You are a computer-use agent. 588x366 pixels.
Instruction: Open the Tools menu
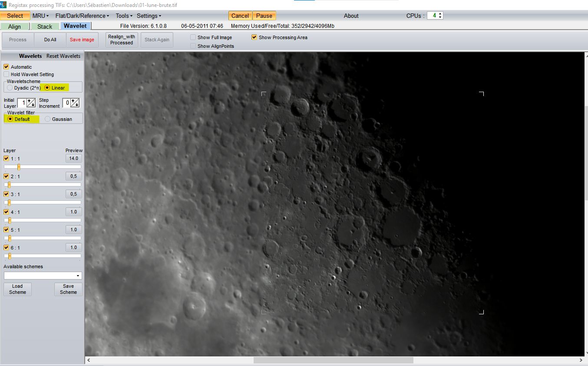point(124,16)
